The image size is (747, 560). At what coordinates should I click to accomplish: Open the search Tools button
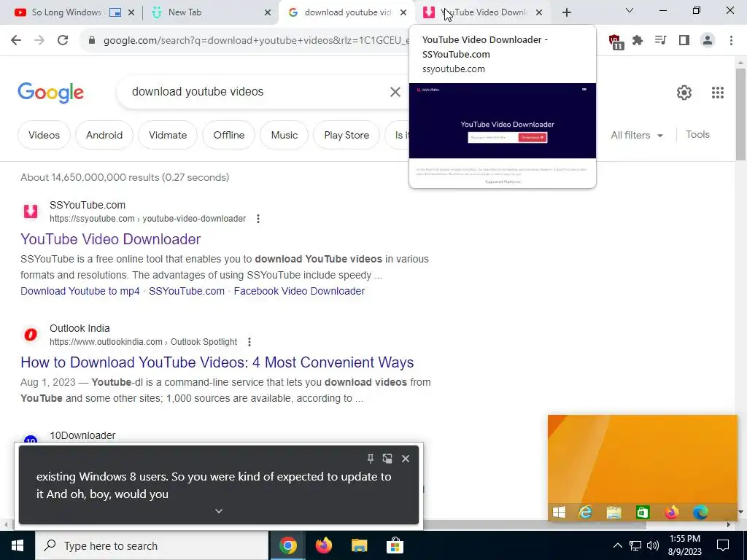697,135
